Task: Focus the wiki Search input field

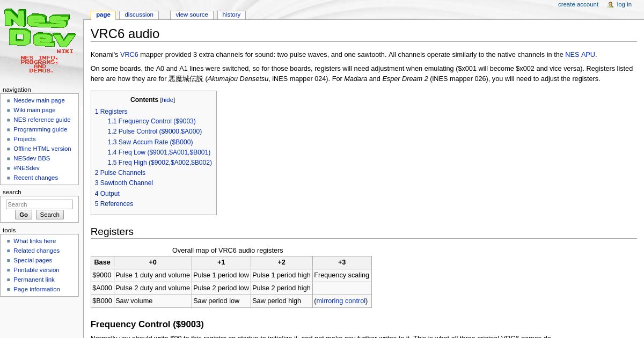Action: click(x=39, y=204)
